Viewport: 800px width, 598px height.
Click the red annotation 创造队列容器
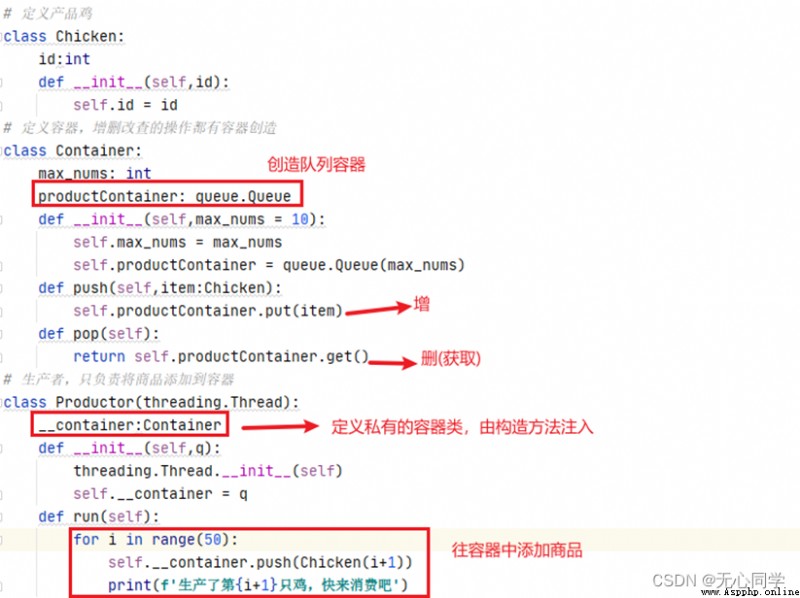tap(316, 164)
